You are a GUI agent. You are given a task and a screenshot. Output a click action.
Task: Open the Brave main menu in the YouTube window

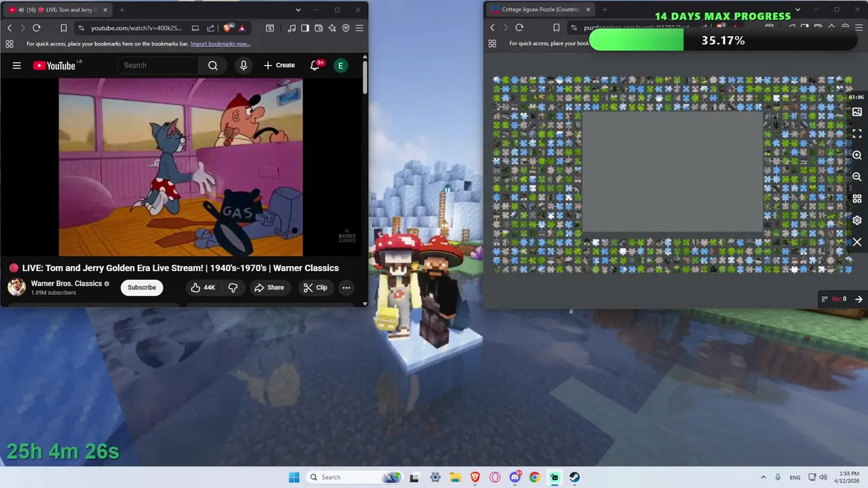tap(359, 28)
